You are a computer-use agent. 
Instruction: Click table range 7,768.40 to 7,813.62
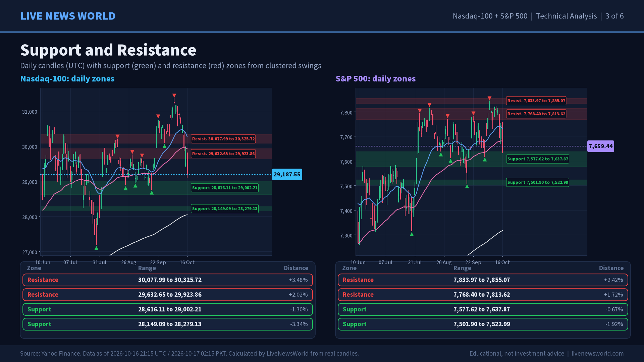pyautogui.click(x=482, y=295)
